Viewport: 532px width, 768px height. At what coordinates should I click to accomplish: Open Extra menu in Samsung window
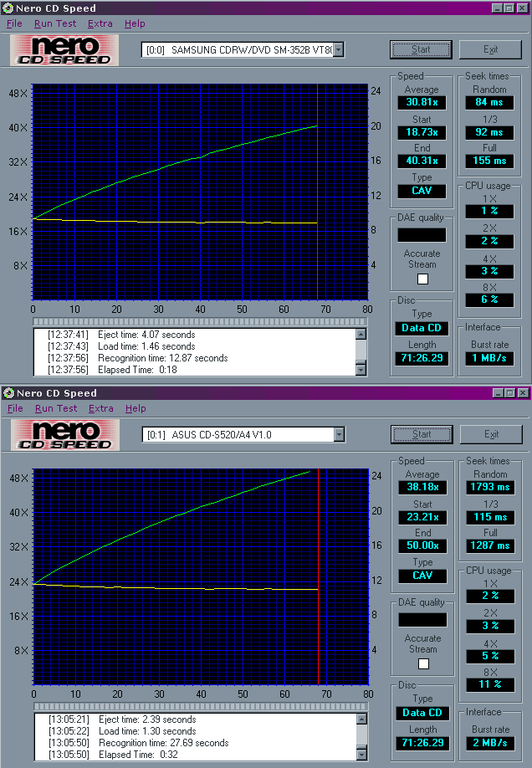click(x=100, y=23)
